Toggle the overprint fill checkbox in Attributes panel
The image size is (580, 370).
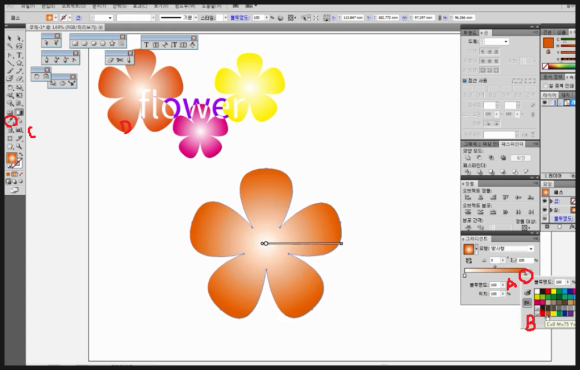coord(545,86)
